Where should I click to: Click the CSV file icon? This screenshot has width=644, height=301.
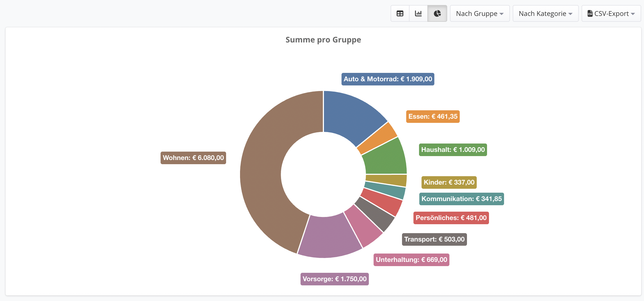click(x=590, y=13)
